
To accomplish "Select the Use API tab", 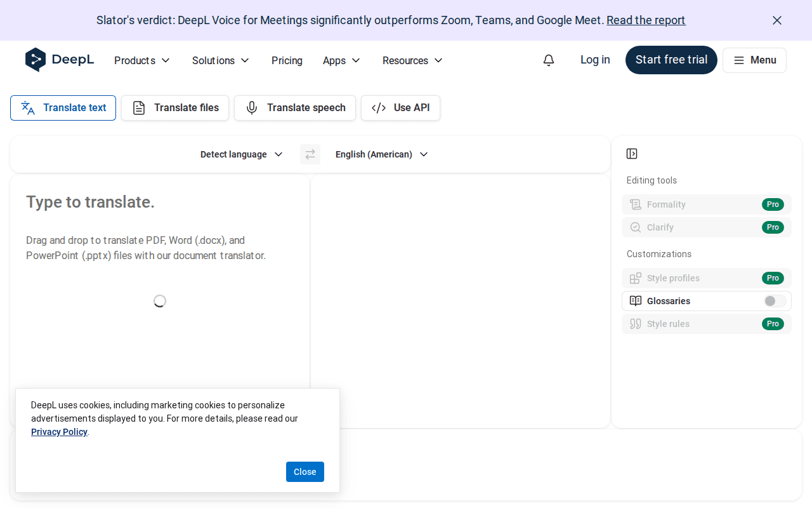I will (400, 108).
